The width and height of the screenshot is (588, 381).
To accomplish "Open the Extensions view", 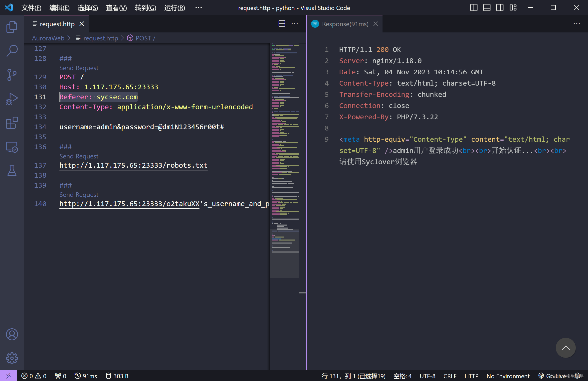I will (x=12, y=123).
